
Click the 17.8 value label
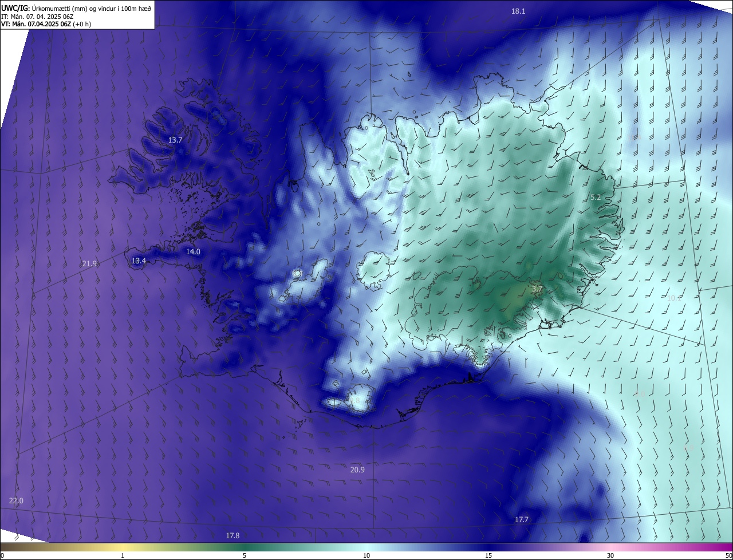pos(232,535)
